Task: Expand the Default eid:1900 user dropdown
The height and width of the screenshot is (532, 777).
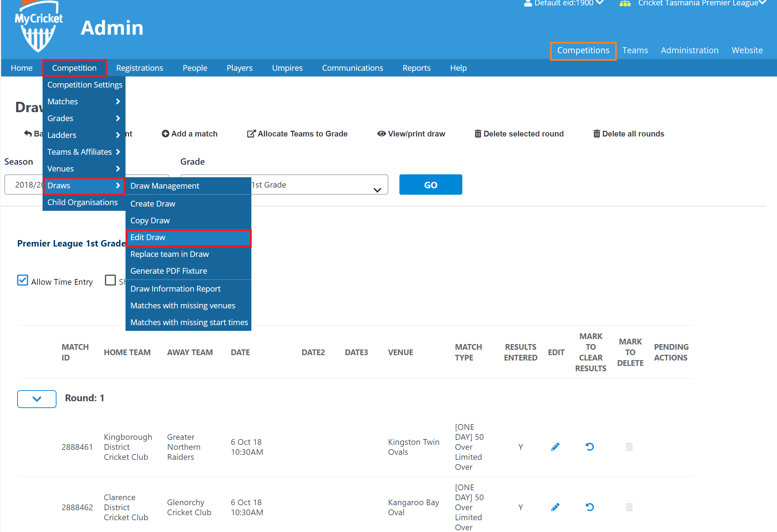Action: (600, 3)
